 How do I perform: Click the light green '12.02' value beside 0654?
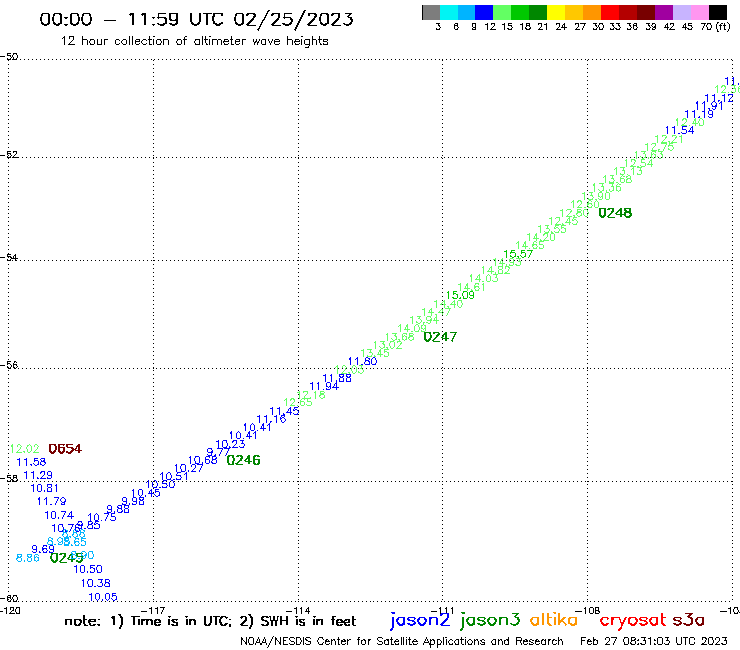[x=25, y=449]
